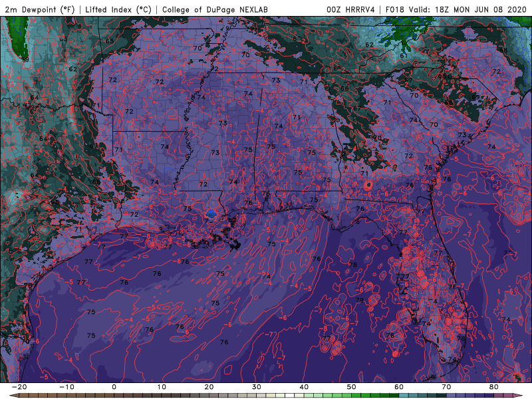Click the "Lifted Index (°C)" title text
This screenshot has height=399, width=532.
[x=118, y=9]
